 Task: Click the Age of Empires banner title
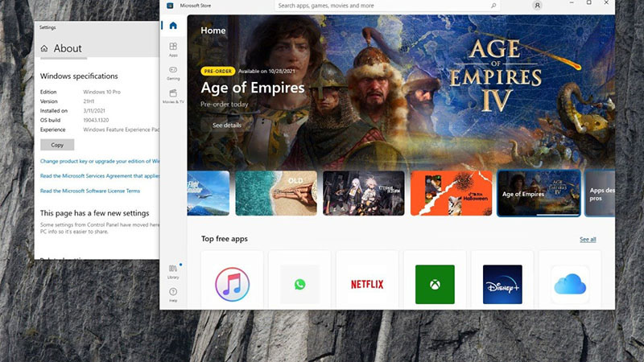coord(253,88)
